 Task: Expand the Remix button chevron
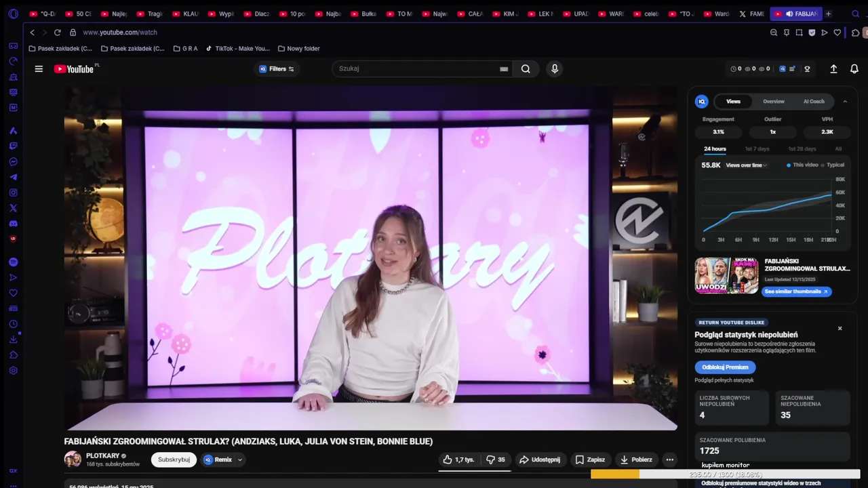(240, 460)
